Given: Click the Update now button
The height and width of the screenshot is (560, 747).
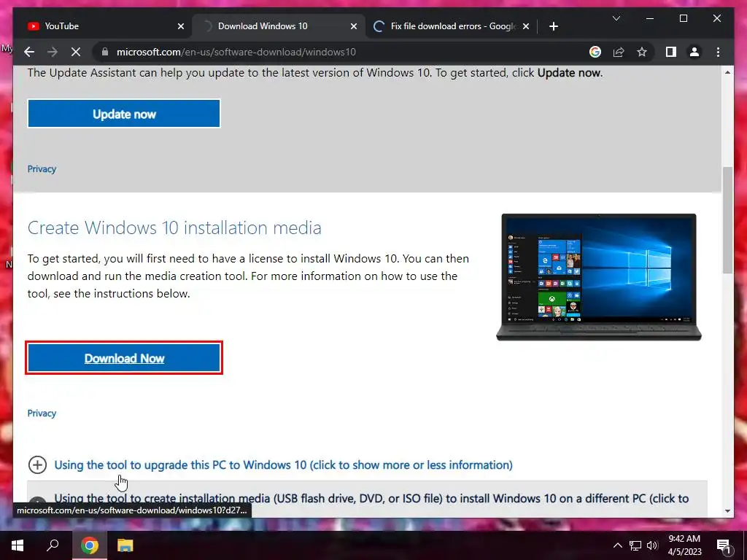Looking at the screenshot, I should click(x=124, y=114).
